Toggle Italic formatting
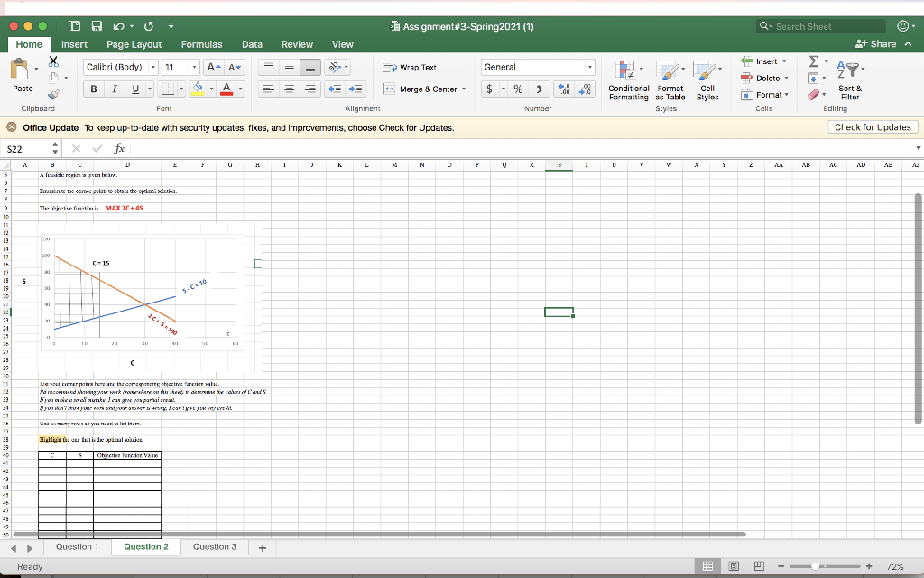The image size is (924, 578). coord(115,89)
